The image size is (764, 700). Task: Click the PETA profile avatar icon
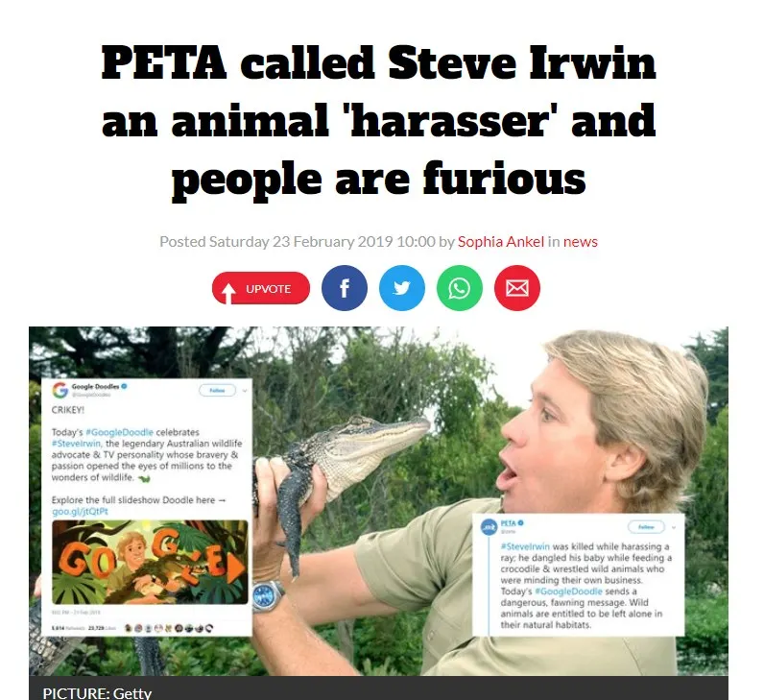point(489,527)
